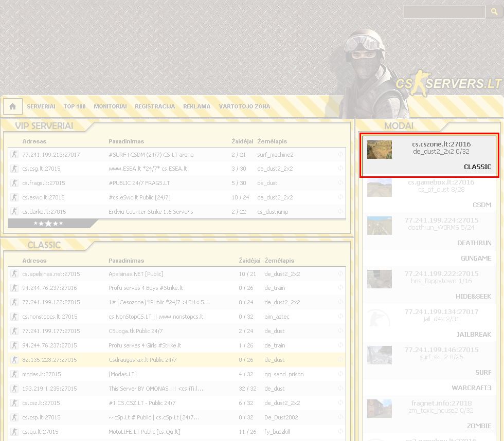Click the home icon in navigation bar
This screenshot has height=441, width=504.
[12, 106]
